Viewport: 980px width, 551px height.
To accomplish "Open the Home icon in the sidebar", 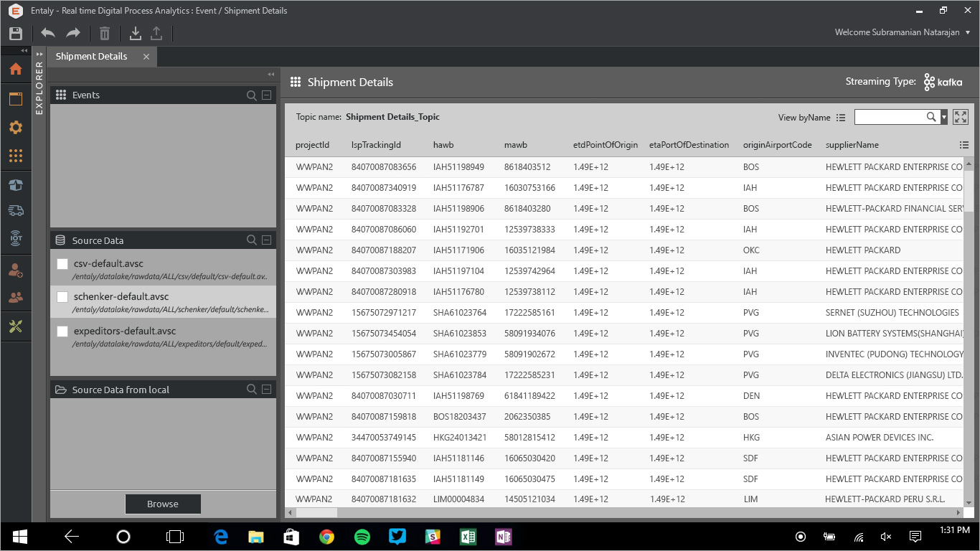I will point(16,69).
